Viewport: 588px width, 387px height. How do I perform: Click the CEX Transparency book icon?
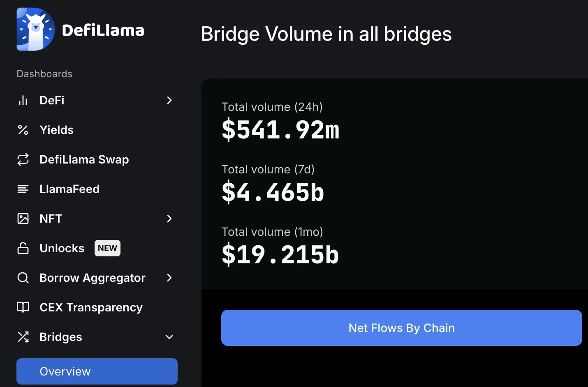23,307
